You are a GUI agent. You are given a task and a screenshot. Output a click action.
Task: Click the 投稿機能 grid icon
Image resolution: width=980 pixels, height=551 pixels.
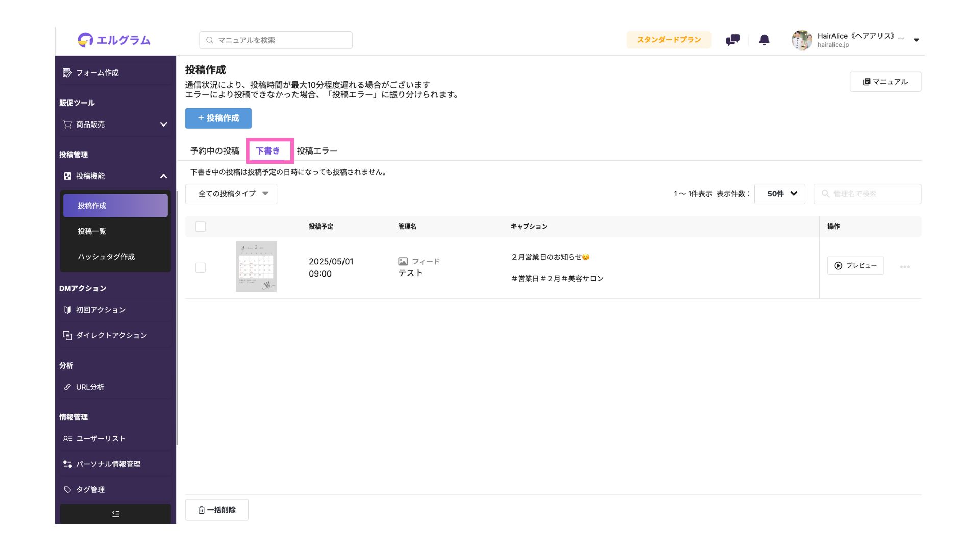[67, 176]
